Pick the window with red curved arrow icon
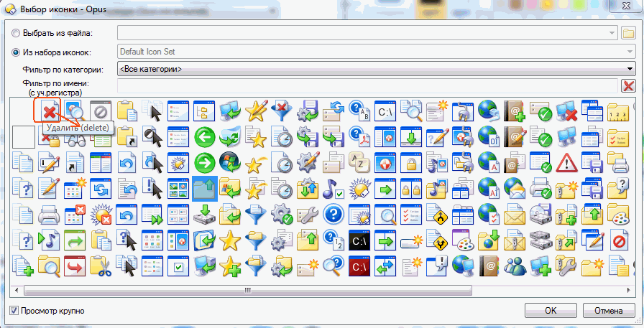Image resolution: width=644 pixels, height=328 pixels. pos(75,266)
